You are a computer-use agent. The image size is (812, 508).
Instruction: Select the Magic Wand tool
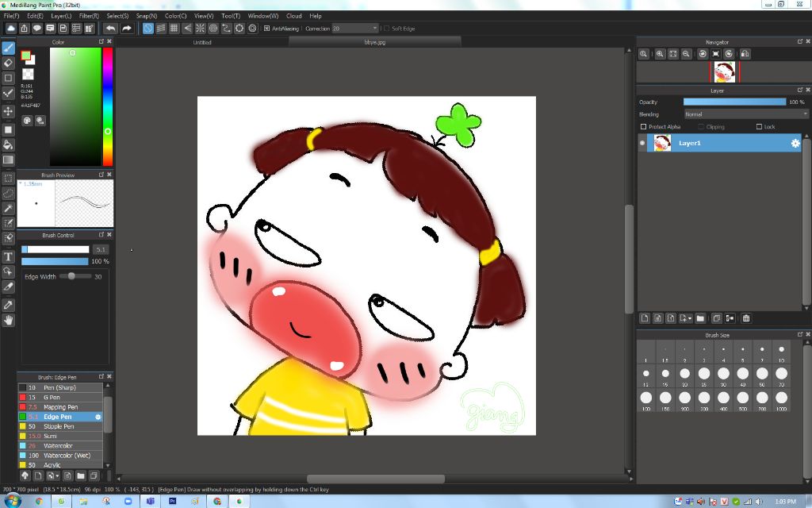coord(8,209)
